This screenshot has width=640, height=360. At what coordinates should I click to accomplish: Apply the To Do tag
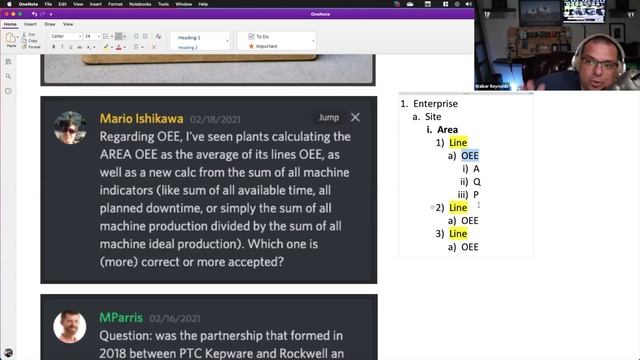point(259,36)
